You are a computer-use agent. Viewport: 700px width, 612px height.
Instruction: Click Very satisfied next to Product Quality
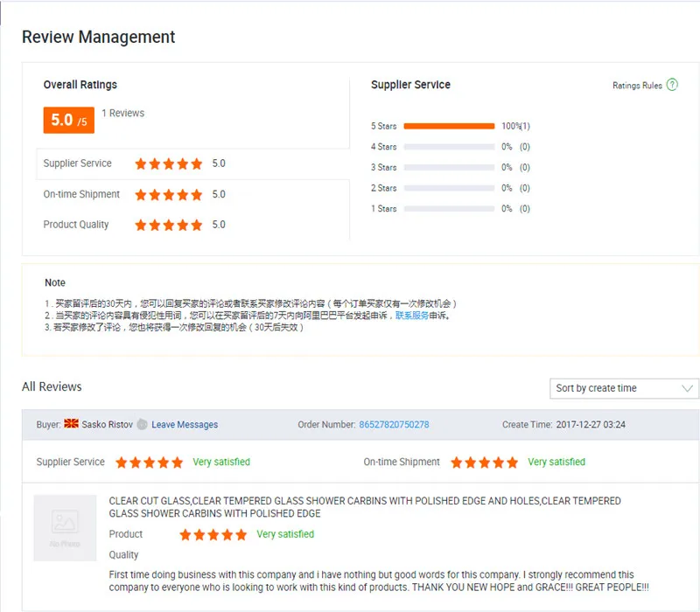(x=285, y=534)
